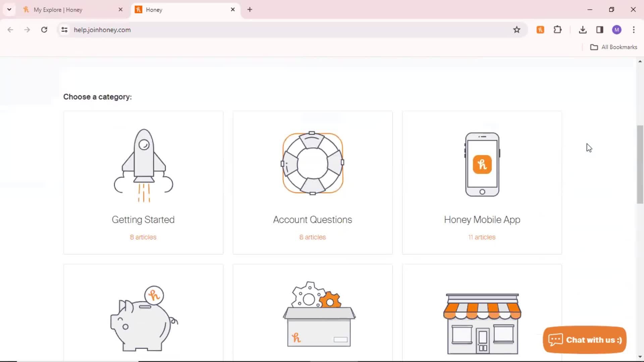This screenshot has height=362, width=644.
Task: Click the Honey Mobile App category title
Action: tap(482, 220)
